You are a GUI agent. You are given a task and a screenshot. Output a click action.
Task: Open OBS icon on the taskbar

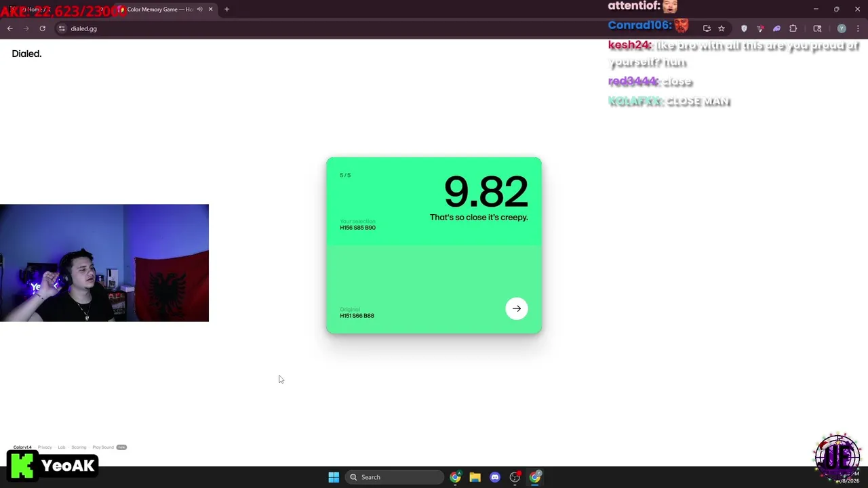[515, 477]
